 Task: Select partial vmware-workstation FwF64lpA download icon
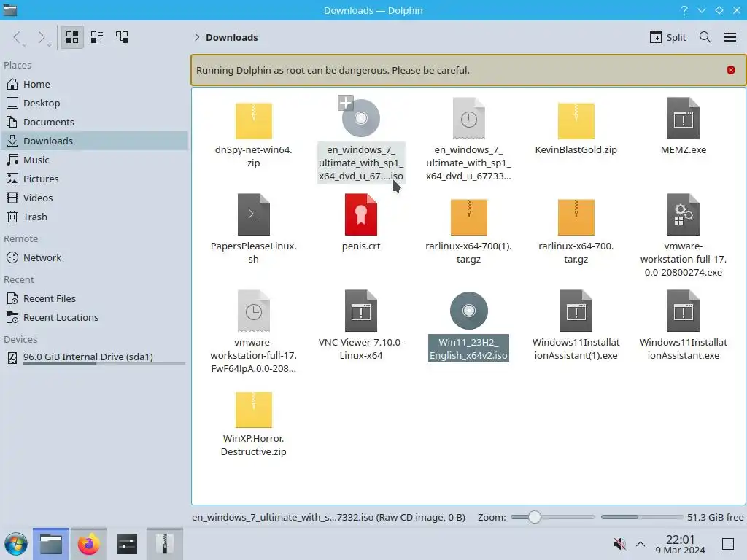click(x=253, y=311)
